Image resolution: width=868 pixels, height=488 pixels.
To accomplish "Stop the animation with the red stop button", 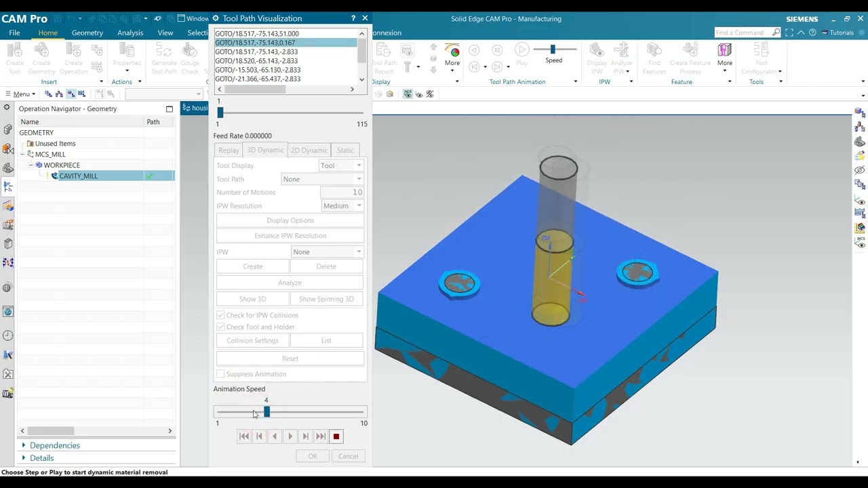I will tap(336, 436).
